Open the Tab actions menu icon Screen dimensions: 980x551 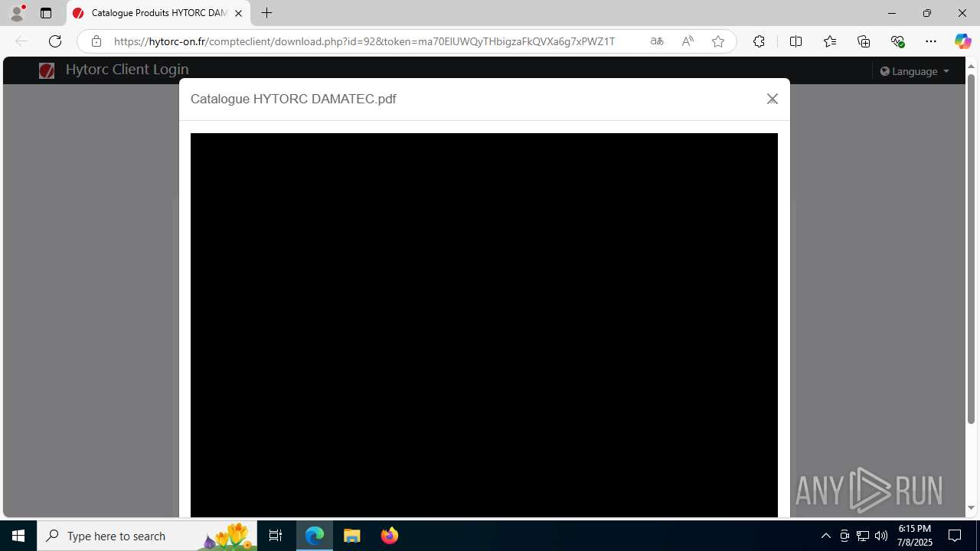tap(46, 13)
